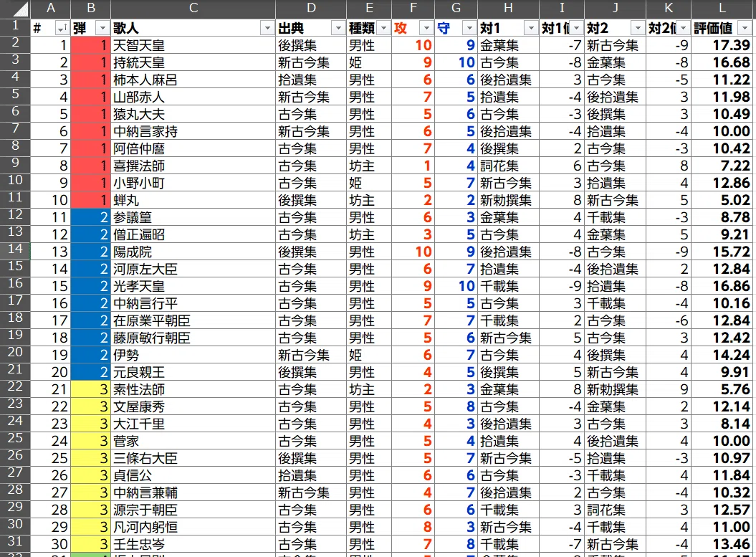Click the cell containing 小野小町

pyautogui.click(x=193, y=184)
